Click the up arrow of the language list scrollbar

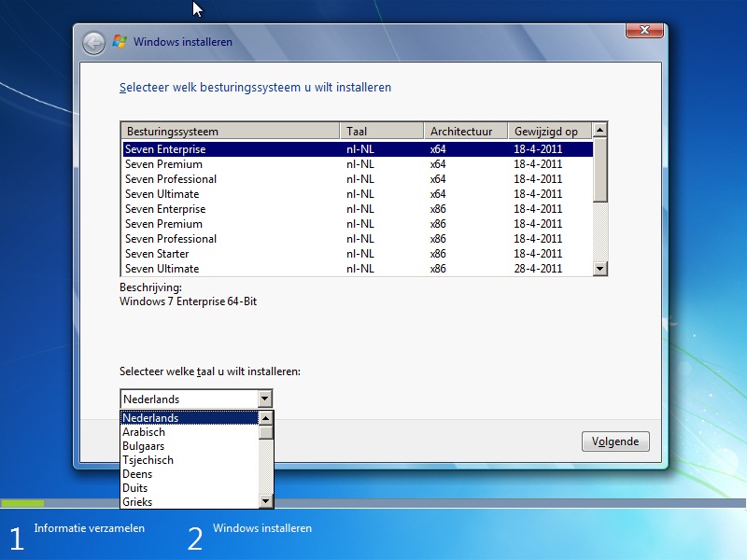266,418
